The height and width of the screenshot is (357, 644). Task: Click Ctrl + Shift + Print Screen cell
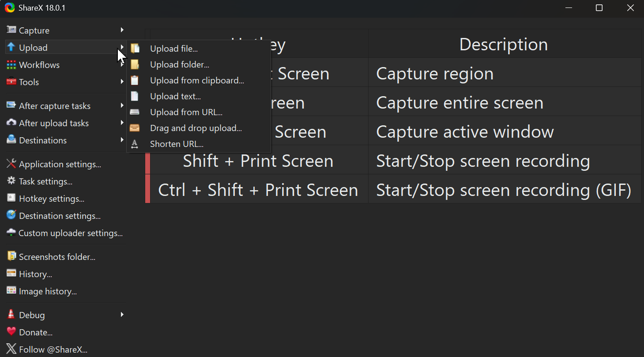[x=259, y=190]
